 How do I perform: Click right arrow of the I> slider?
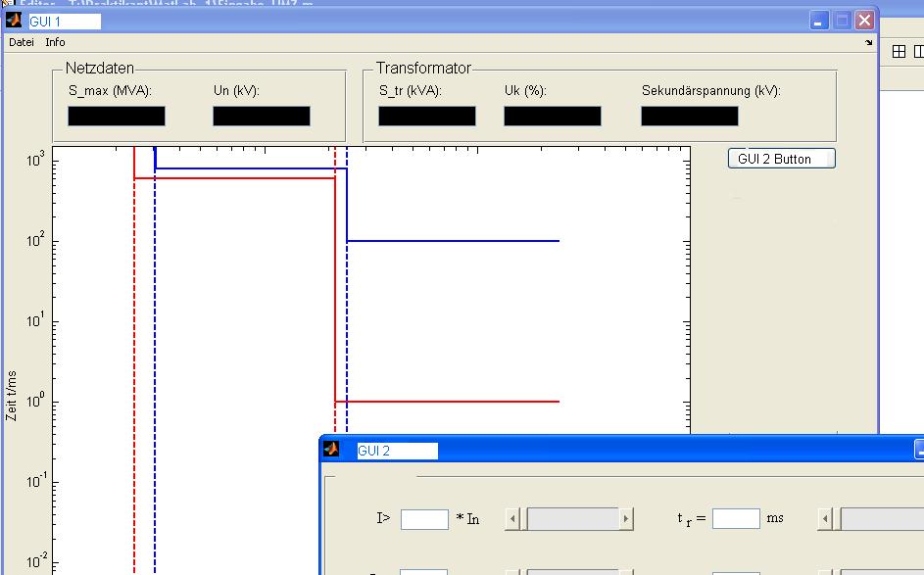[x=626, y=519]
